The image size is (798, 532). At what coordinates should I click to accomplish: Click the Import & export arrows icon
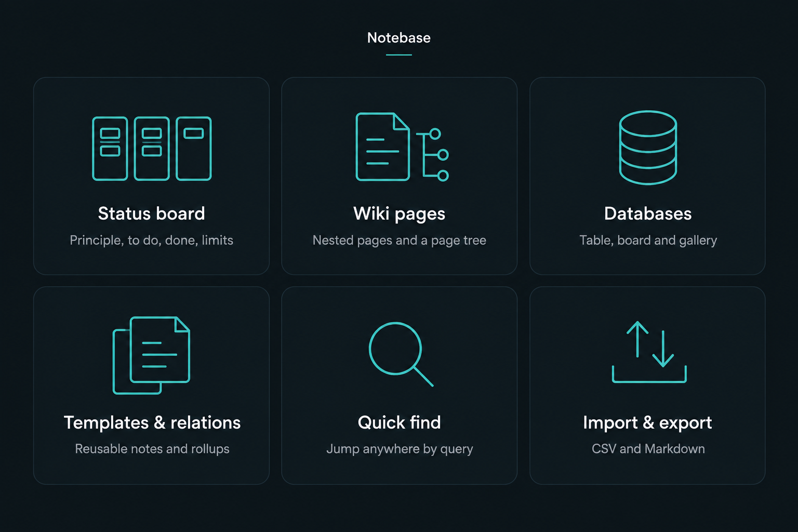tap(649, 352)
